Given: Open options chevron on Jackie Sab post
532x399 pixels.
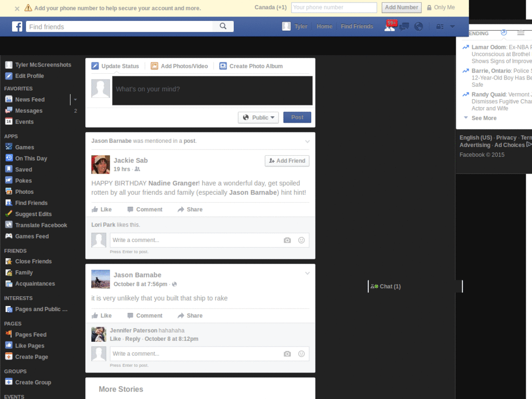Looking at the screenshot, I should coord(308,141).
